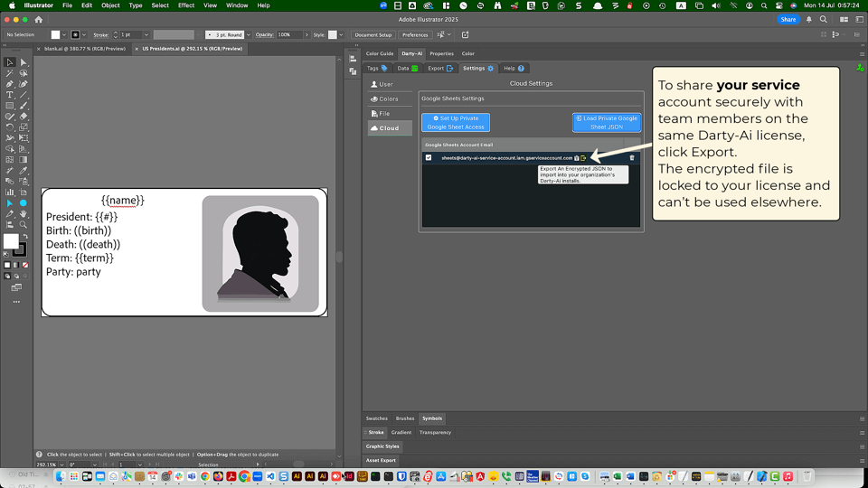Select the Pen tool
The image size is (868, 488).
click(x=9, y=84)
